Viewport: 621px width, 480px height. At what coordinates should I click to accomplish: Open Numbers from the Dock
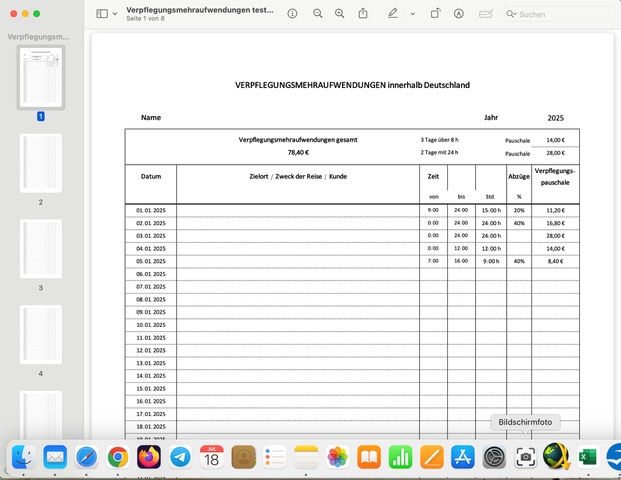[x=400, y=457]
